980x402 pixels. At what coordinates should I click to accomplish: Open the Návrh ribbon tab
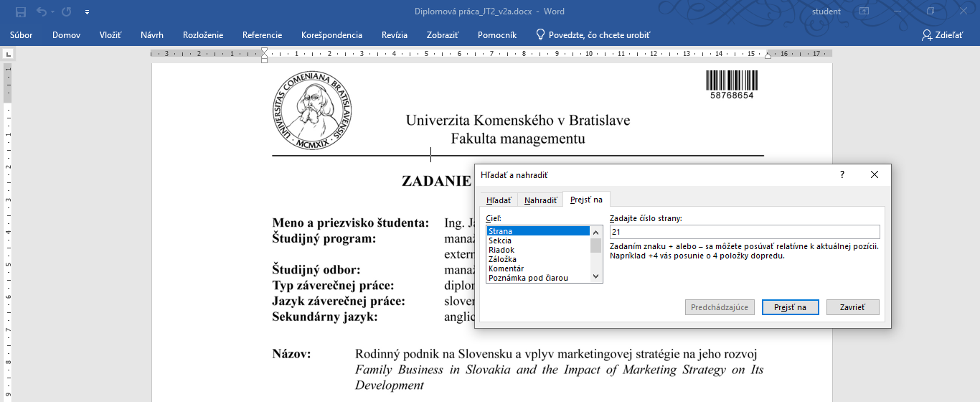(x=152, y=34)
